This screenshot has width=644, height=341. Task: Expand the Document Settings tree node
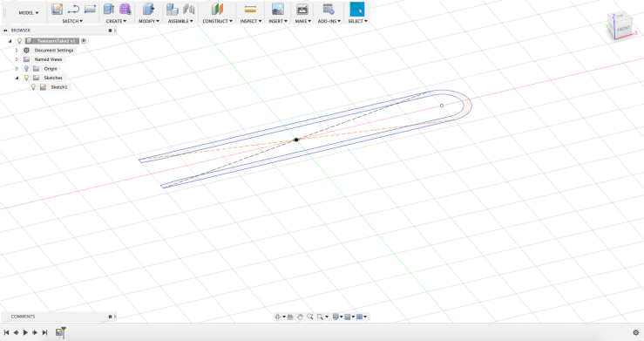[17, 50]
